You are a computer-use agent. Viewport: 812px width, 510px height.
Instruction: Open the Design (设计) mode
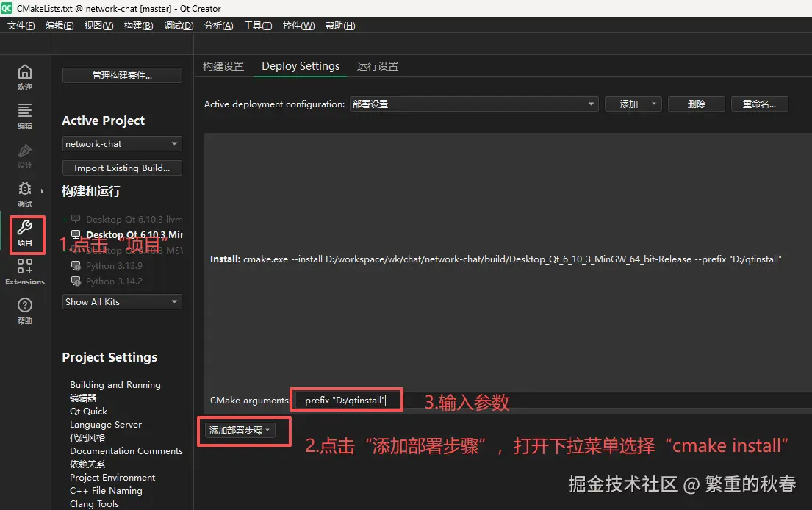pos(25,156)
